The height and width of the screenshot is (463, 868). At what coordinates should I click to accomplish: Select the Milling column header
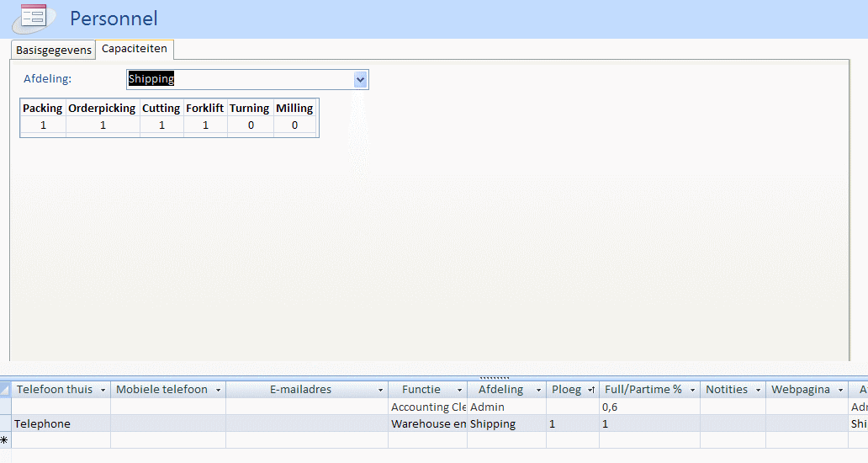tap(295, 108)
